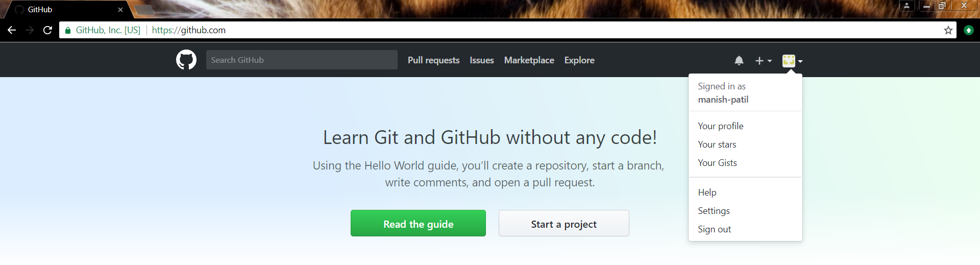980x265 pixels.
Task: Click the Start a project button
Action: [x=563, y=223]
